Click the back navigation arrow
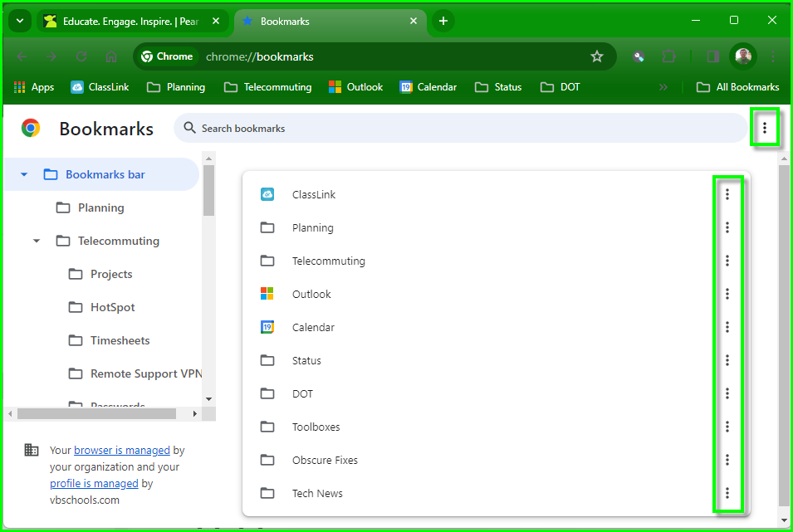Viewport: 793px width, 532px height. (21, 56)
